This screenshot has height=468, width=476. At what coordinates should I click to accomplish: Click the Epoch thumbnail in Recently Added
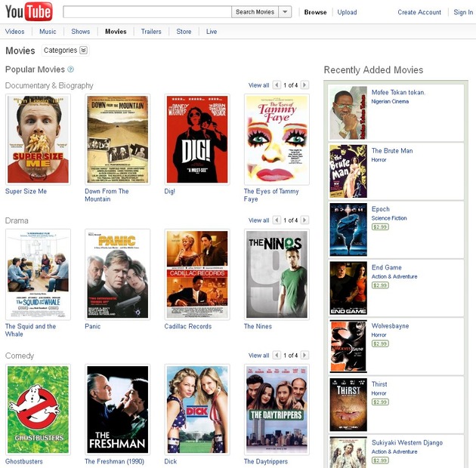(348, 229)
